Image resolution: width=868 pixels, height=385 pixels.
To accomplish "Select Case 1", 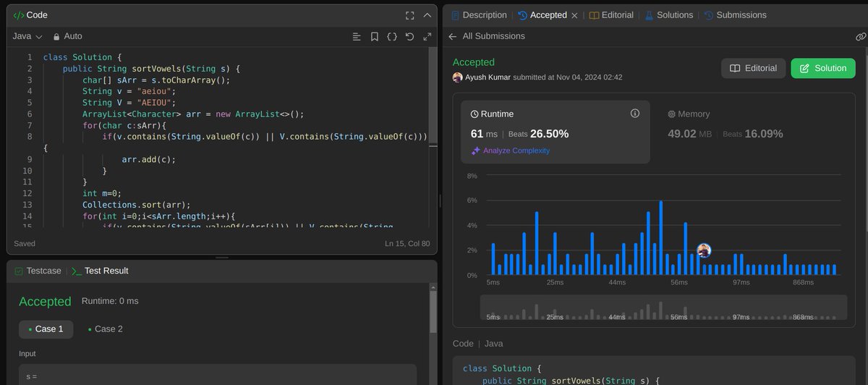I will click(46, 329).
